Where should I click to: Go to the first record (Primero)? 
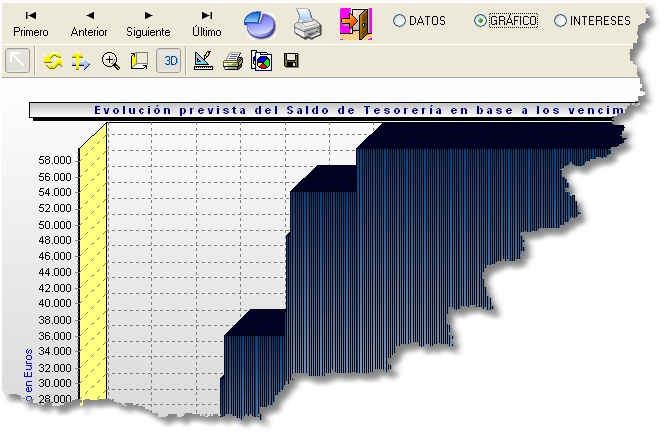(x=30, y=25)
